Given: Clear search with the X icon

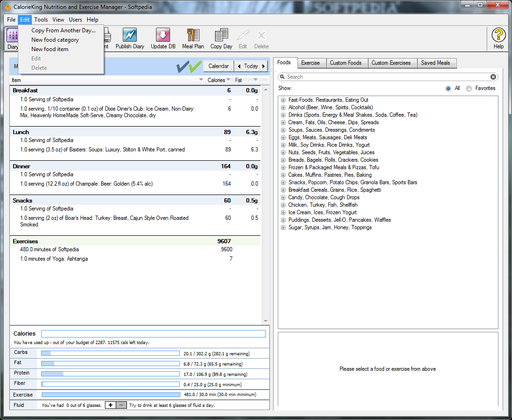Looking at the screenshot, I should coord(493,77).
